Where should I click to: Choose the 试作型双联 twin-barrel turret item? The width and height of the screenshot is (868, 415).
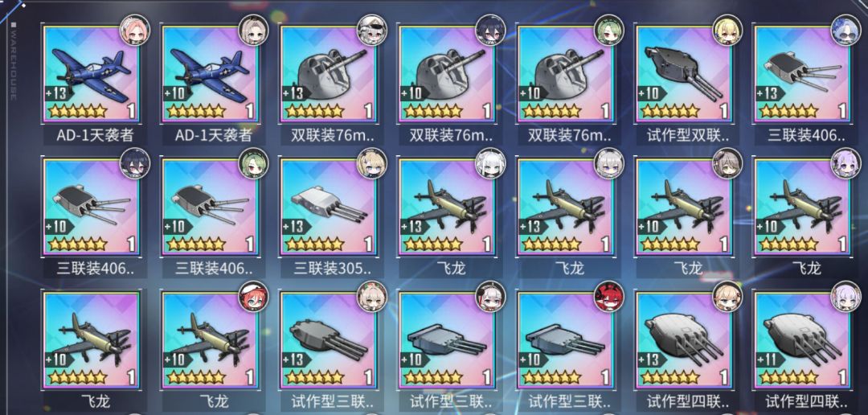coord(684,74)
